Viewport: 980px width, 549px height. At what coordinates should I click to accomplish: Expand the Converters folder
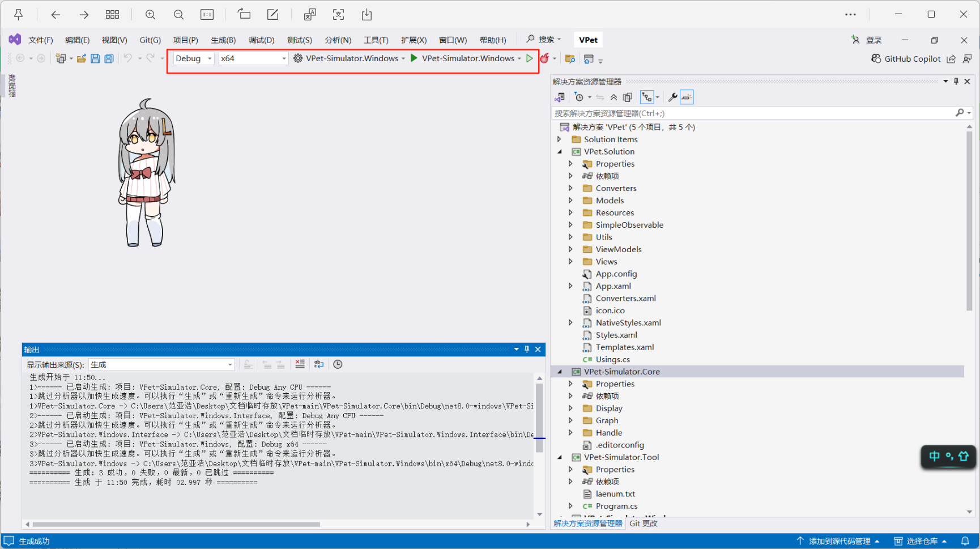pos(570,188)
